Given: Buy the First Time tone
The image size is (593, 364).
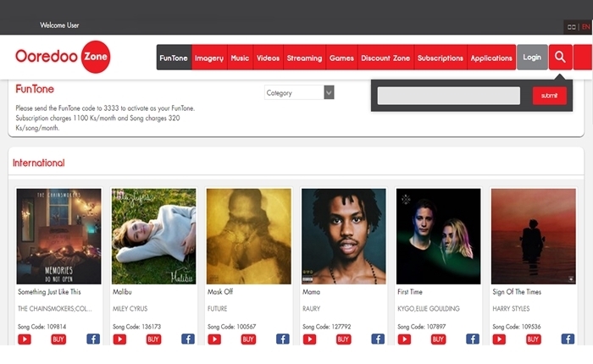Looking at the screenshot, I should [x=438, y=339].
